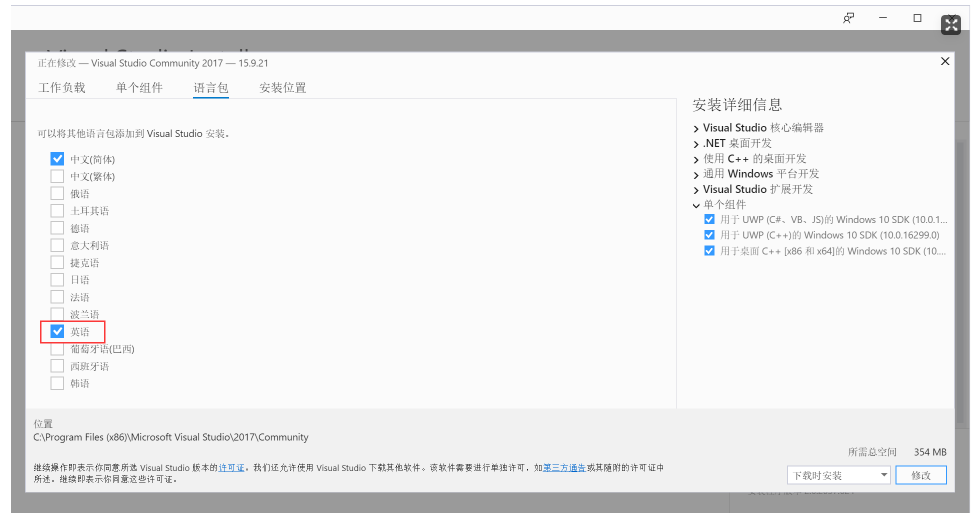
Task: Close the modify dialog with X
Action: pyautogui.click(x=945, y=61)
